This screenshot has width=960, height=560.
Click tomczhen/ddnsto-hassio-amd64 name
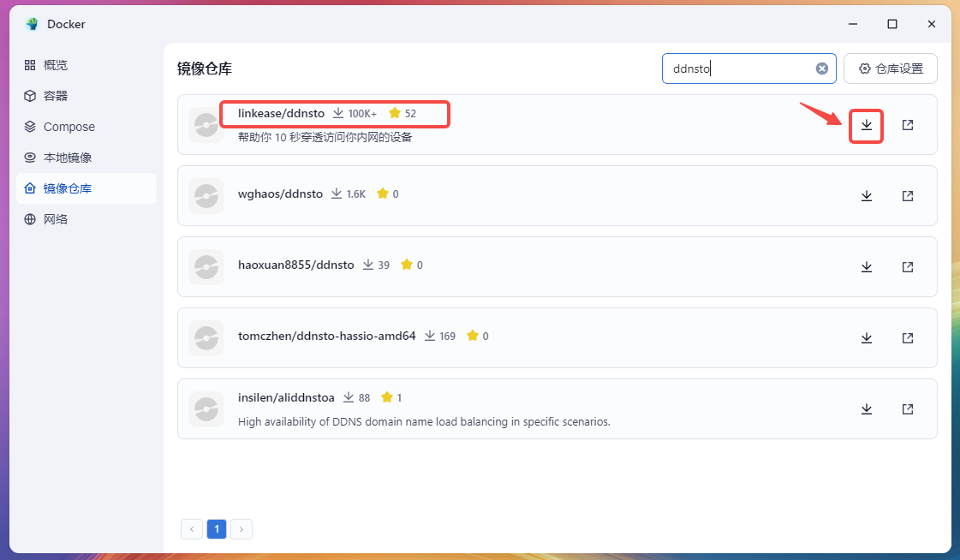click(327, 336)
